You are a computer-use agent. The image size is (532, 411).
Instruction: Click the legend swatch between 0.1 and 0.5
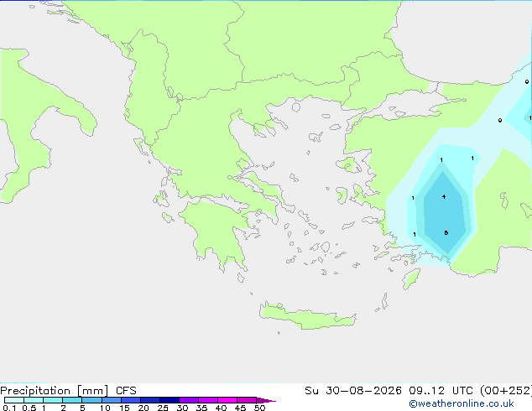14,400
